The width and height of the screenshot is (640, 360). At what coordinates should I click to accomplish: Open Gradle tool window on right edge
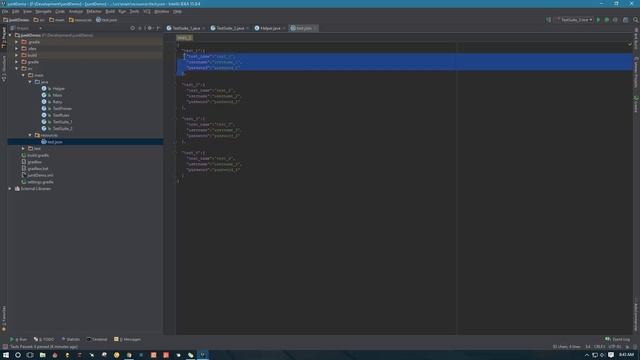(x=636, y=104)
